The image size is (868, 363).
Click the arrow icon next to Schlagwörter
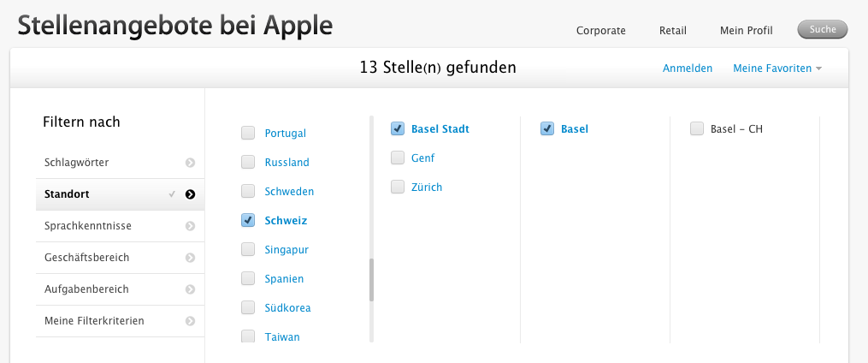[x=190, y=163]
